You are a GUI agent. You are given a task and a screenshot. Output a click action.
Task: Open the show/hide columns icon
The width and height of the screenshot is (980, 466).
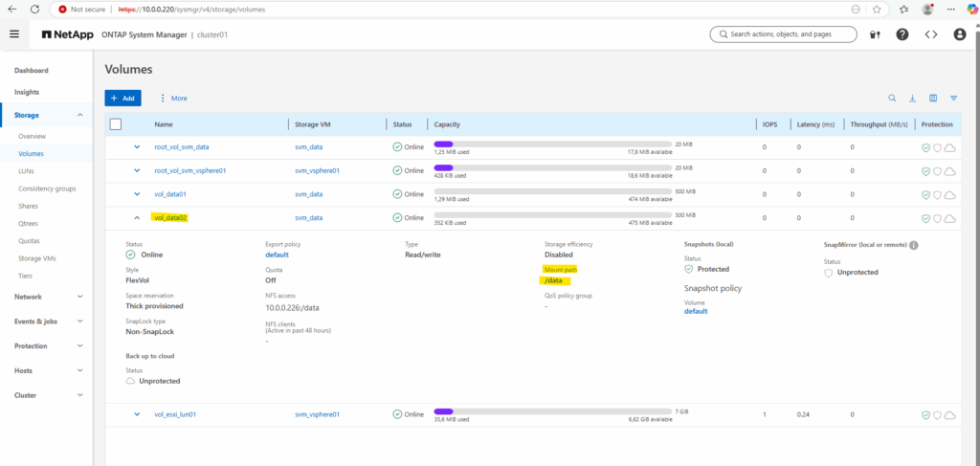tap(933, 98)
